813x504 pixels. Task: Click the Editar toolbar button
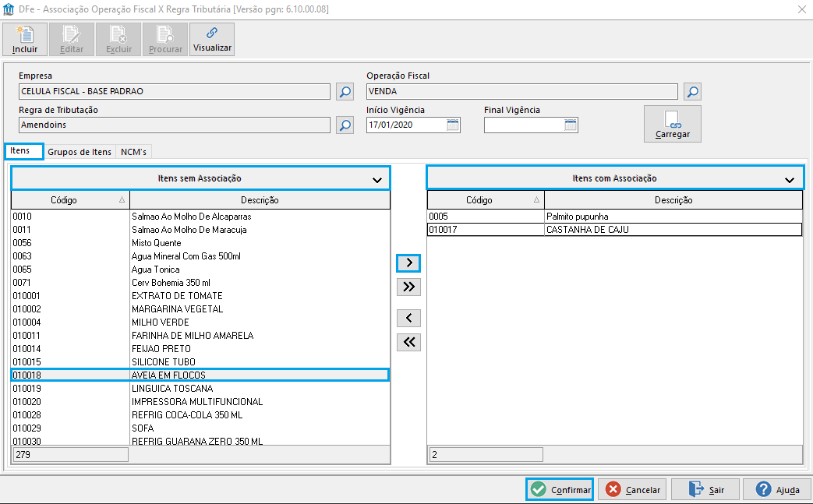[72, 40]
